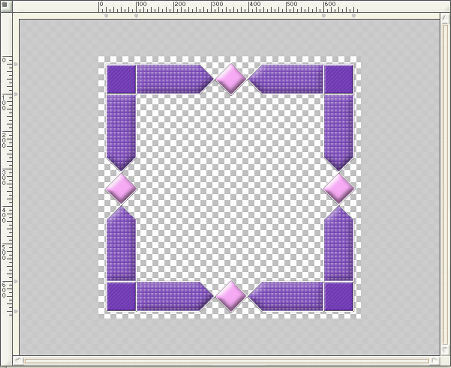Select the pink diamond on the top edge
This screenshot has height=368, width=451.
click(231, 79)
